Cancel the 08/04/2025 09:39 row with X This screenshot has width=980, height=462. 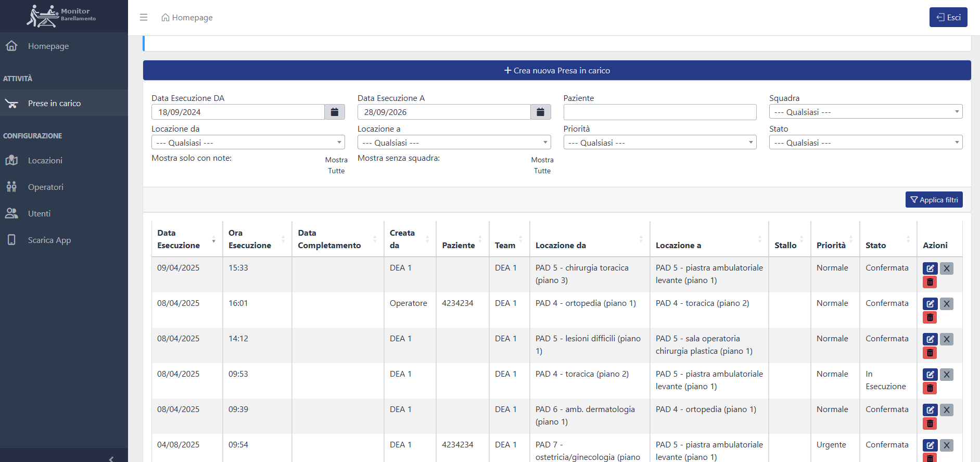click(947, 410)
